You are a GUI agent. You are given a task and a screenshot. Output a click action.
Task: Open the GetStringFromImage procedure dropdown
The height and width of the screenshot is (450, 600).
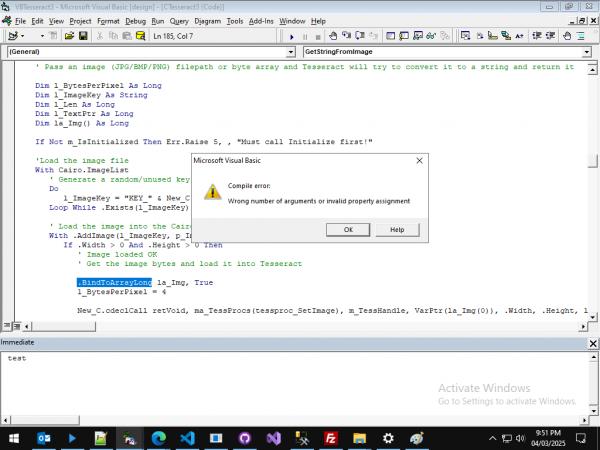(x=587, y=52)
